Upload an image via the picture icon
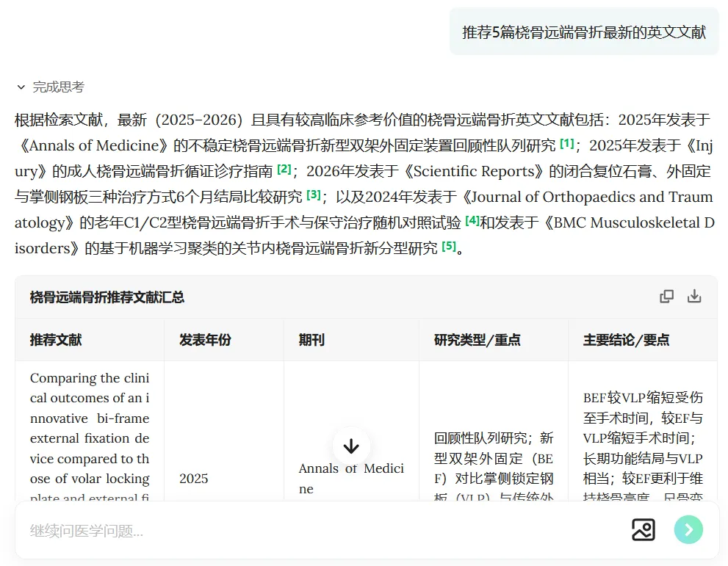728x566 pixels. click(x=644, y=530)
